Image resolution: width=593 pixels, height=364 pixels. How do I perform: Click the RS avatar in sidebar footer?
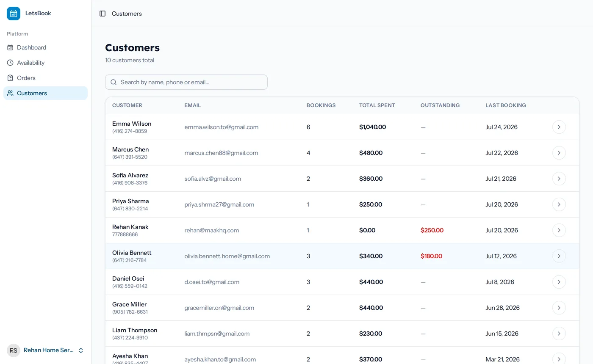click(14, 350)
